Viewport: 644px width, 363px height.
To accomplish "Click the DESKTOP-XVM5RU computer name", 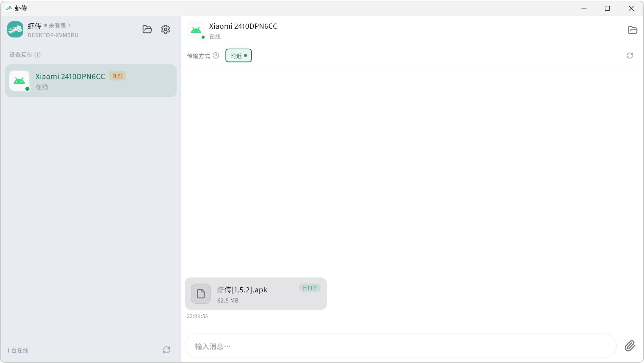I will click(53, 35).
